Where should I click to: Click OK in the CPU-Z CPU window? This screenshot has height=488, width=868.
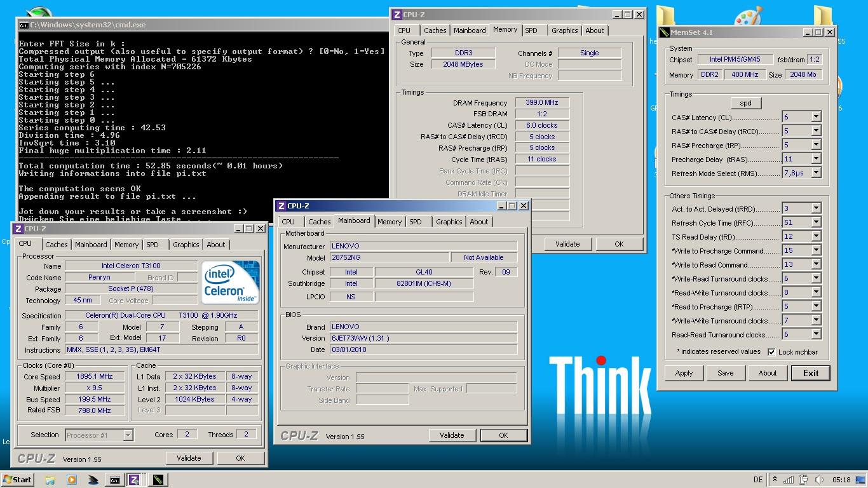tap(240, 458)
